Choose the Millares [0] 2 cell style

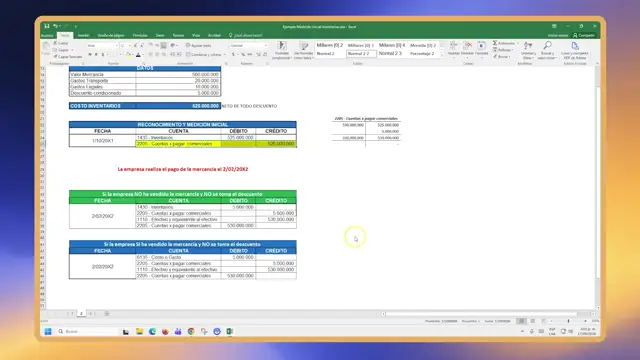click(x=330, y=45)
